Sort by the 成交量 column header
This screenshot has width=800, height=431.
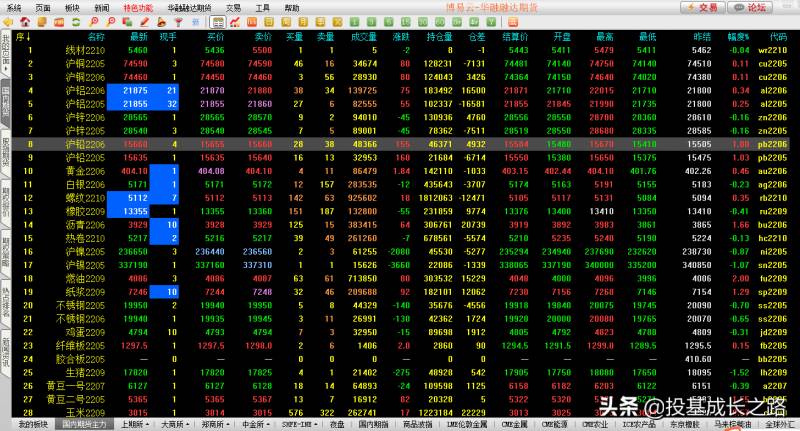point(364,37)
